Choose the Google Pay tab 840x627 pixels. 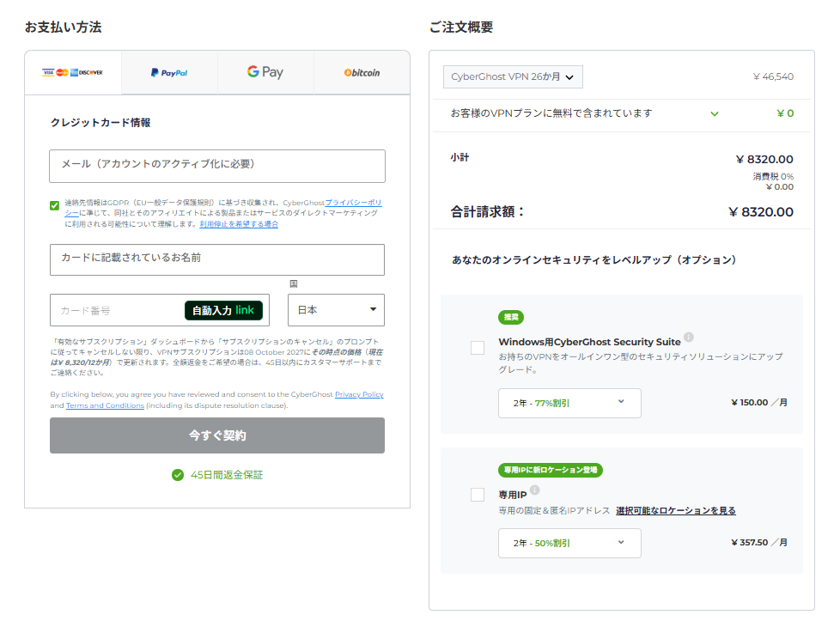click(265, 72)
